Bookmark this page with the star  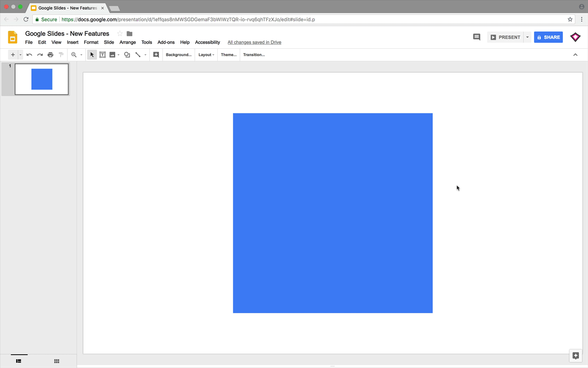570,19
